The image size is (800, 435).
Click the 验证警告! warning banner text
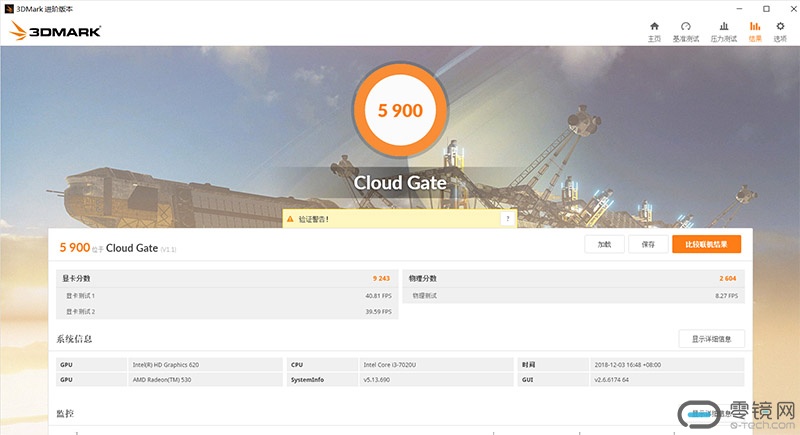click(313, 219)
